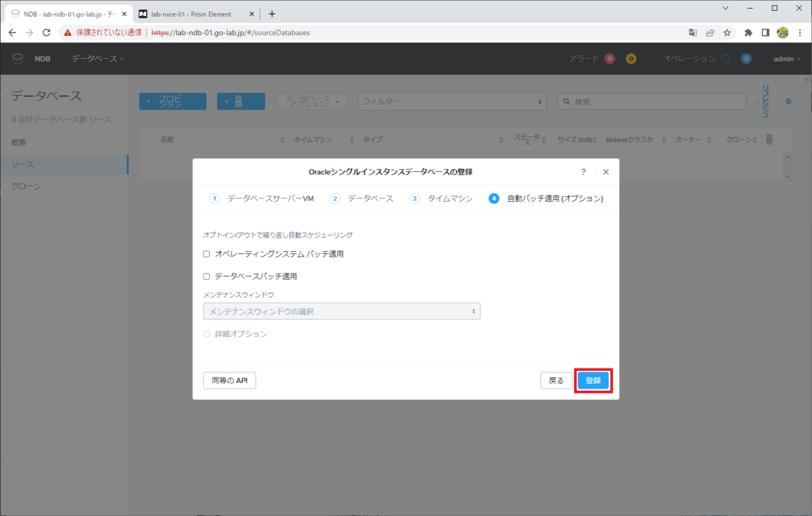Select step 4 自動パッチ適用 (オプション)
Screen dimensions: 812x516
point(546,198)
